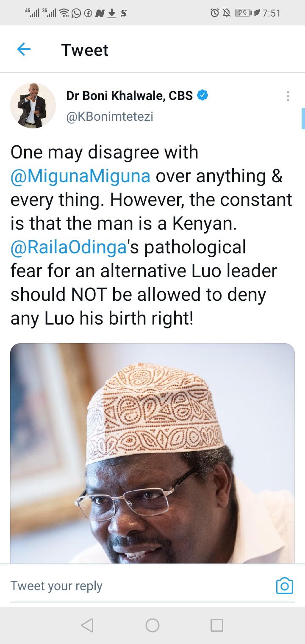Open Dr Boni Khalwale's profile picture
The image size is (305, 644).
point(33,105)
